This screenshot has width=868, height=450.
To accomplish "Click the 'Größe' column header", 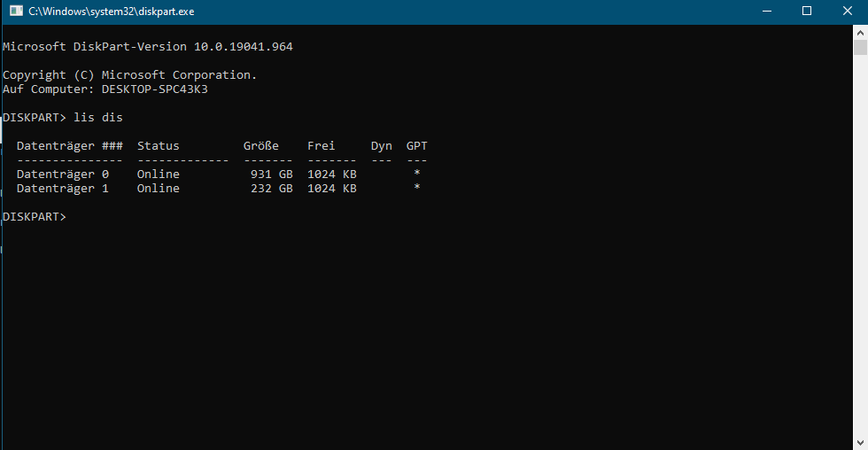I will pos(260,146).
